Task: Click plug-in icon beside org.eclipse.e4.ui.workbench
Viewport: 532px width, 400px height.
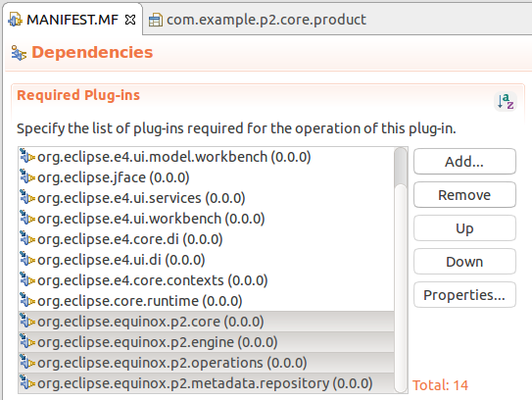Action: [x=27, y=218]
